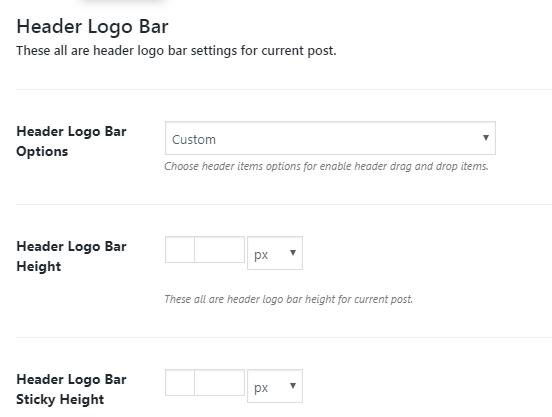The image size is (552, 417).
Task: Click the 'Choose header items options' help text
Action: click(x=326, y=166)
